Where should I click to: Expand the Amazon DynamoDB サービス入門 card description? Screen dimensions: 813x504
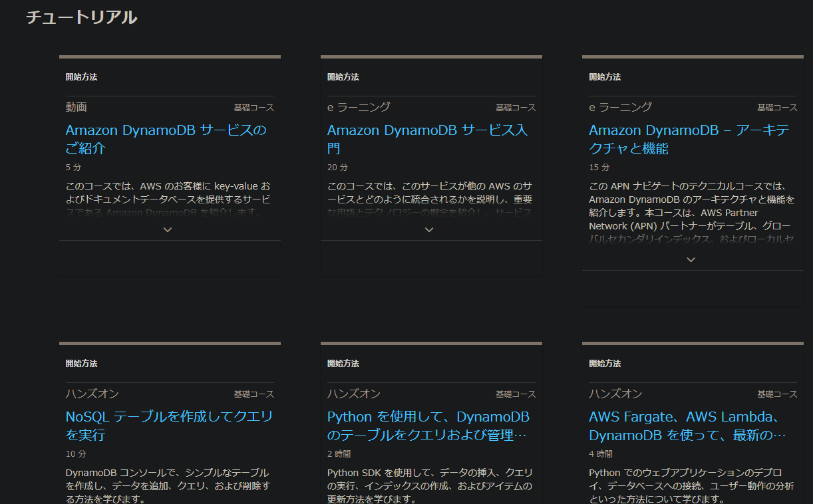point(429,229)
